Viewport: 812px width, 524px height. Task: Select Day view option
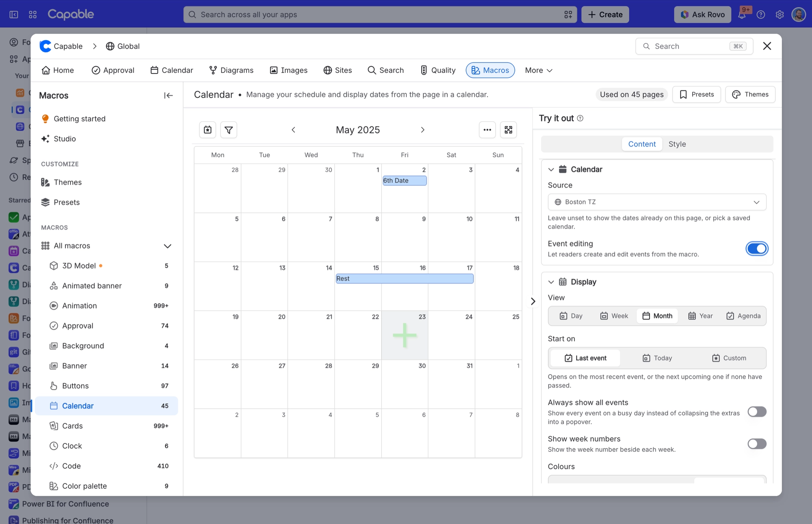coord(571,316)
